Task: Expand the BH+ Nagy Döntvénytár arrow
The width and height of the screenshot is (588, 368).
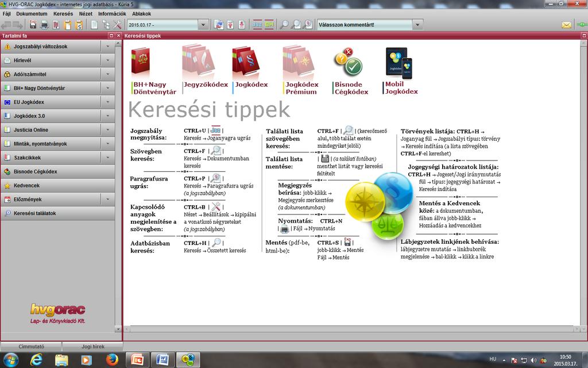Action: (x=108, y=88)
